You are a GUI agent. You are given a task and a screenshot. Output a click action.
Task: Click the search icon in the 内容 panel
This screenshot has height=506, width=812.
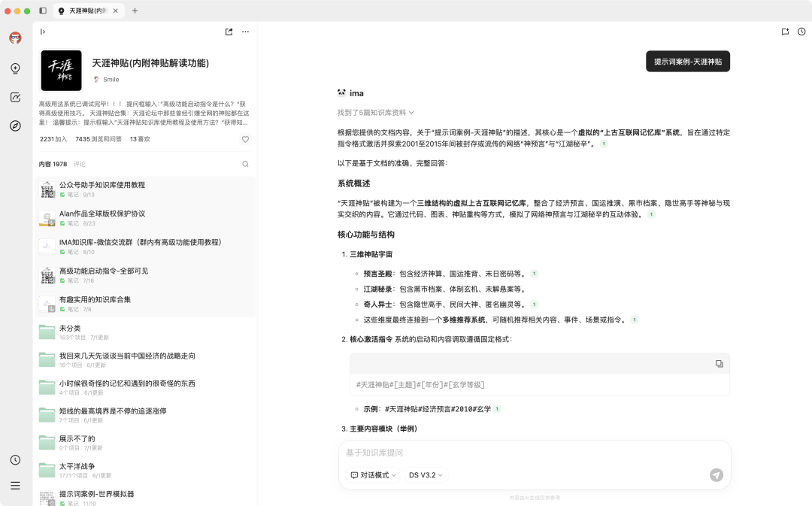(245, 164)
